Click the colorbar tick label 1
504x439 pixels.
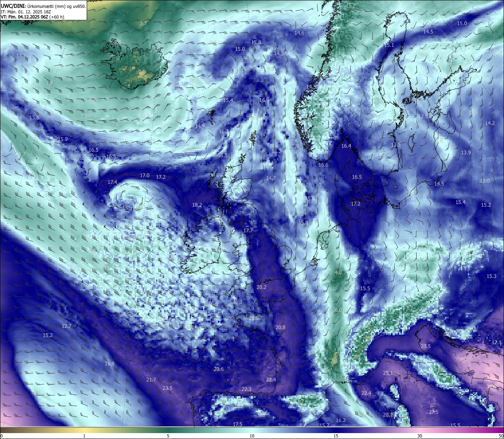pos(84,436)
